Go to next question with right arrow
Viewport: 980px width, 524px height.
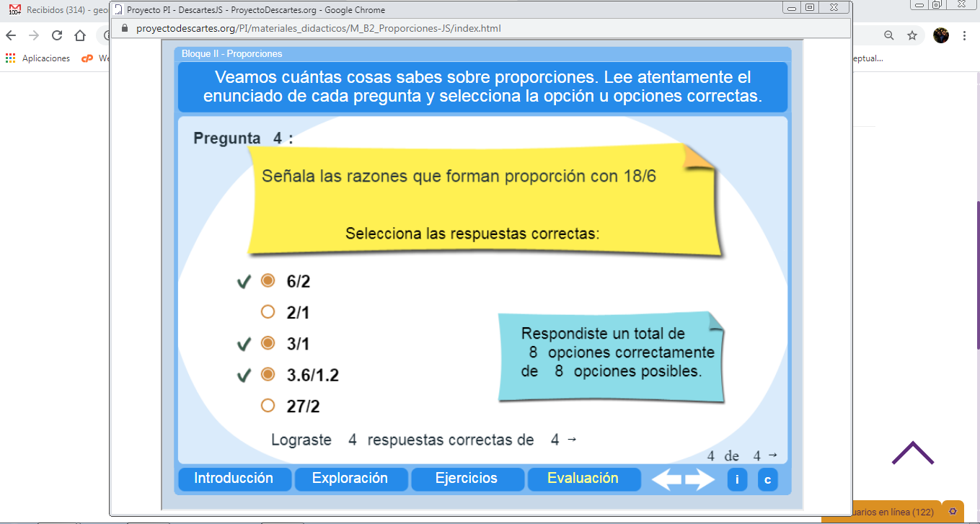699,480
